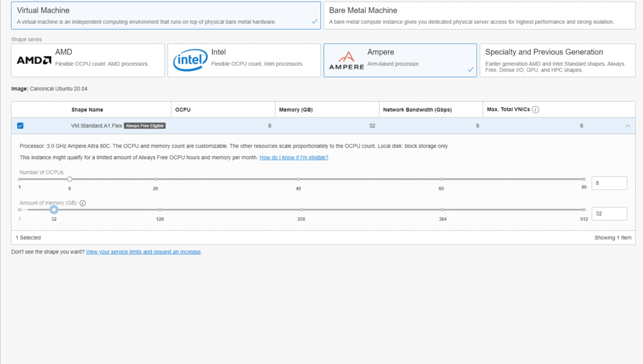Viewport: 643px width, 364px height.
Task: Open the Max. Total VNICs info tooltip
Action: [536, 109]
